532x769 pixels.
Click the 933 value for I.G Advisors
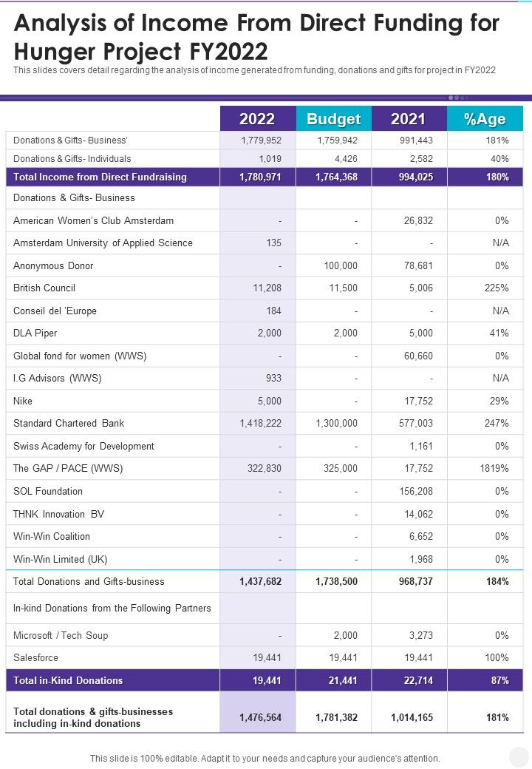(x=274, y=378)
